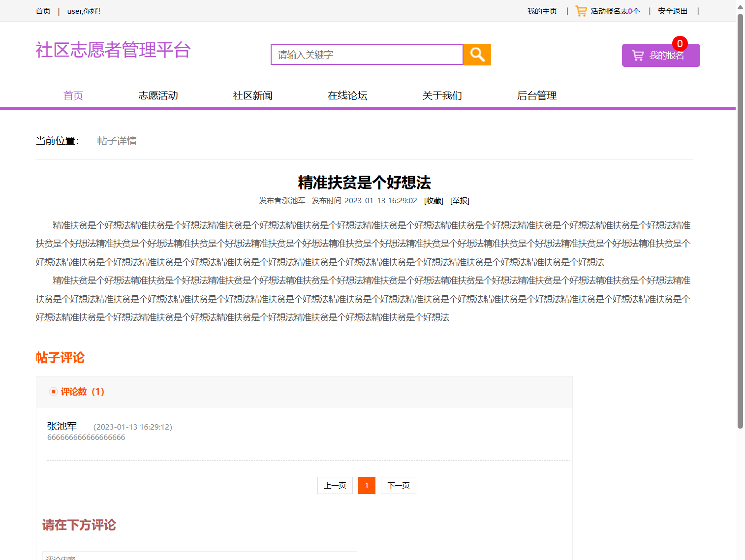
Task: Click inside the keyword search input field
Action: 367,54
